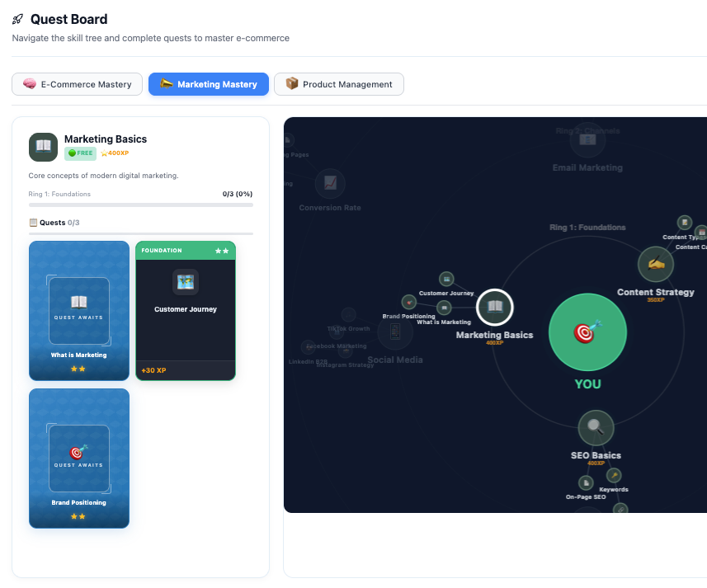Image resolution: width=707 pixels, height=588 pixels.
Task: Select the SEO Basics magnifier node
Action: [596, 427]
